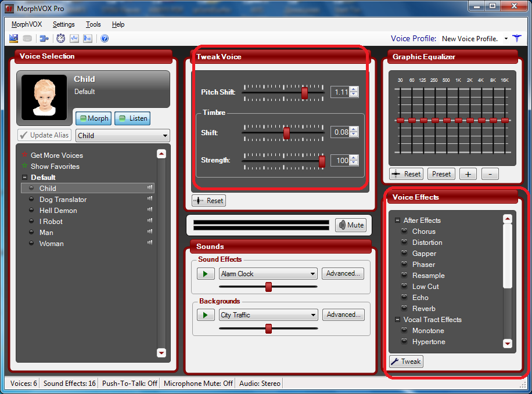Enable the Low Cut effect
This screenshot has width=532, height=394.
(x=404, y=286)
